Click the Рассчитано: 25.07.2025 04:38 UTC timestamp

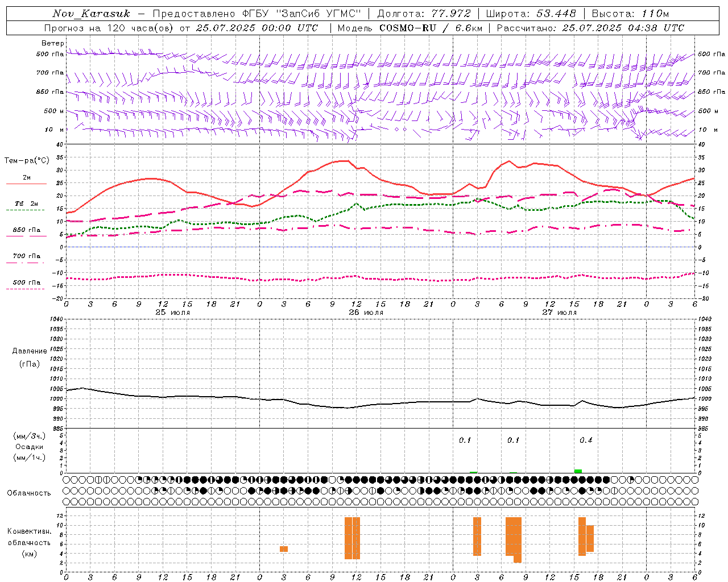[x=590, y=28]
